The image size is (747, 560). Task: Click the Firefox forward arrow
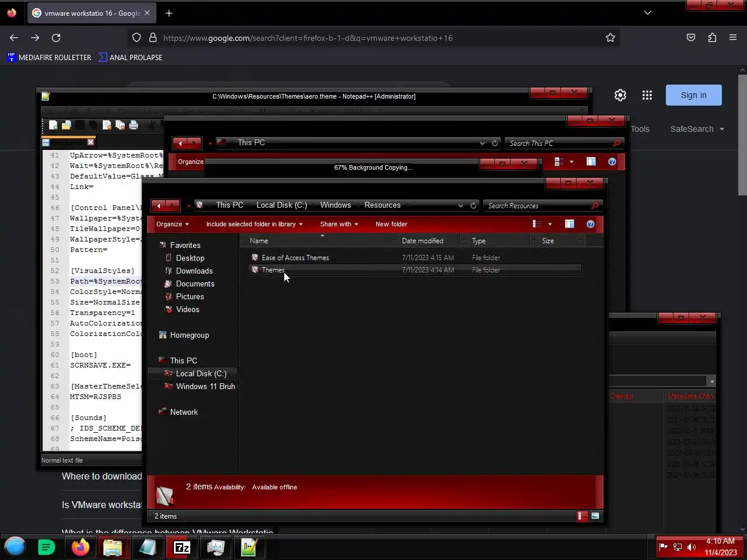[x=35, y=38]
